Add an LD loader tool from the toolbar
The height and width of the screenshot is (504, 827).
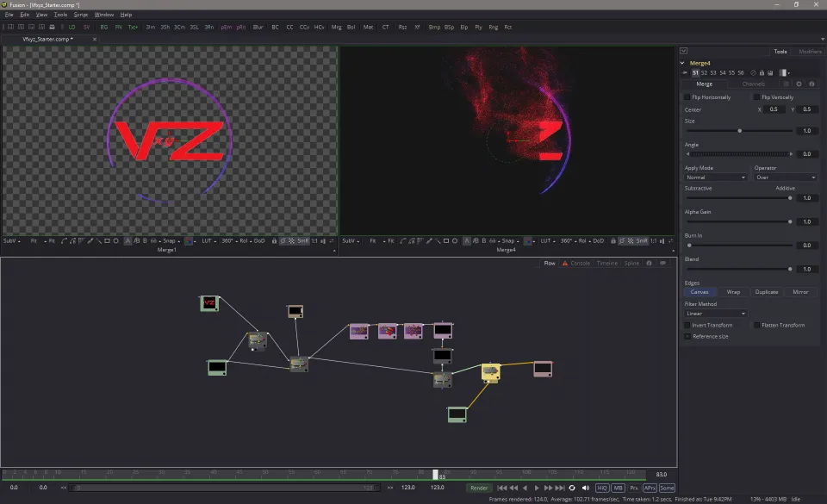click(x=72, y=27)
